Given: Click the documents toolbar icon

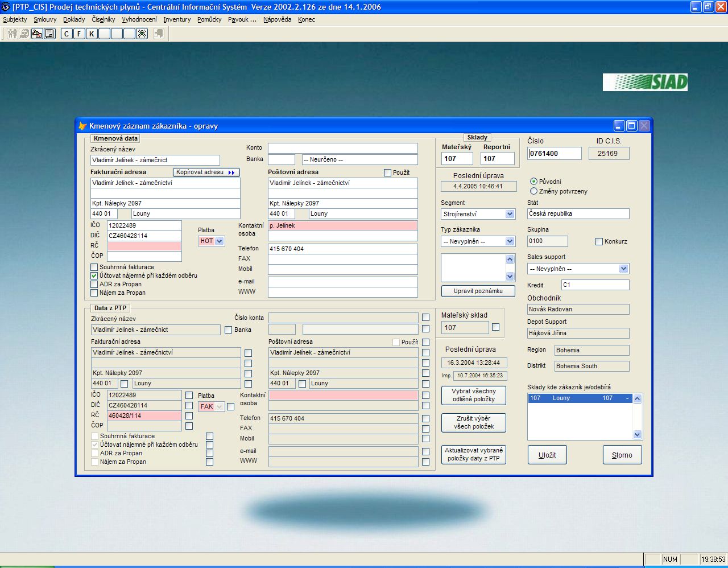Looking at the screenshot, I should pos(49,34).
